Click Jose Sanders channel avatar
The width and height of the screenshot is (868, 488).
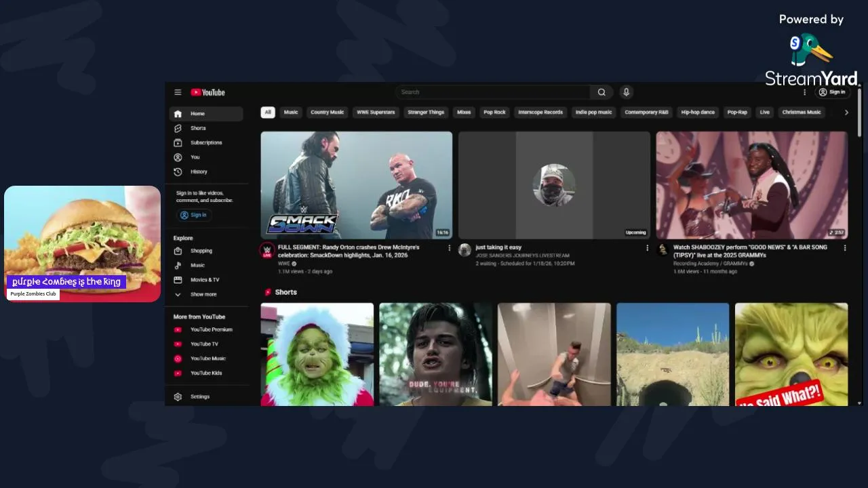465,250
